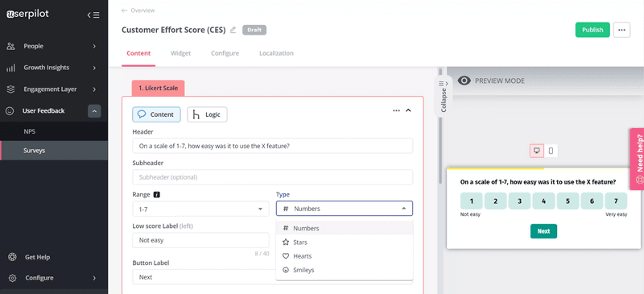Choose score 3 in preview
This screenshot has height=294, width=644.
click(x=519, y=201)
